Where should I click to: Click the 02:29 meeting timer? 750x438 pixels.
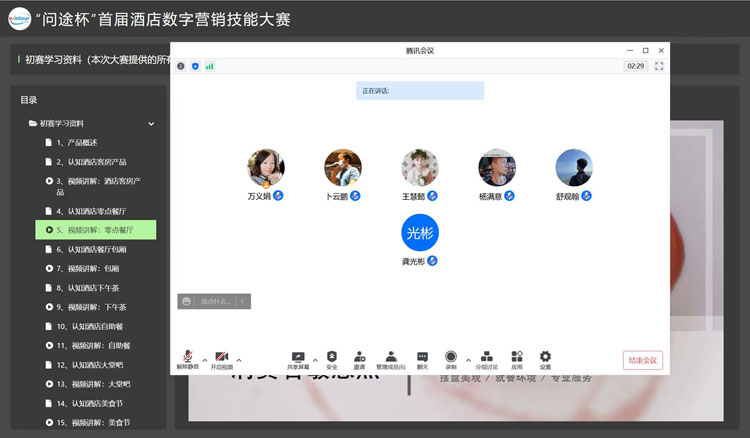pos(636,66)
